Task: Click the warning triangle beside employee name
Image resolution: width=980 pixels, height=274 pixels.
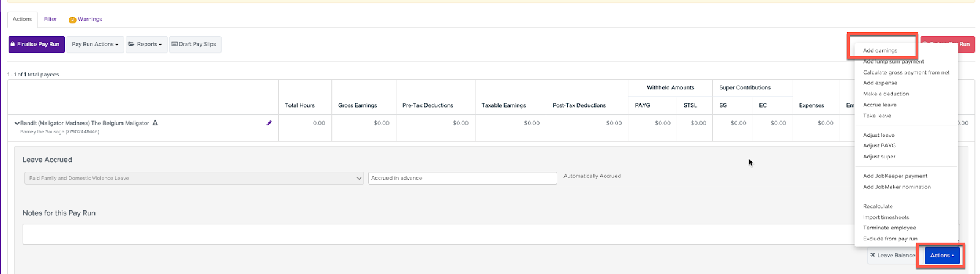Action: coord(155,123)
